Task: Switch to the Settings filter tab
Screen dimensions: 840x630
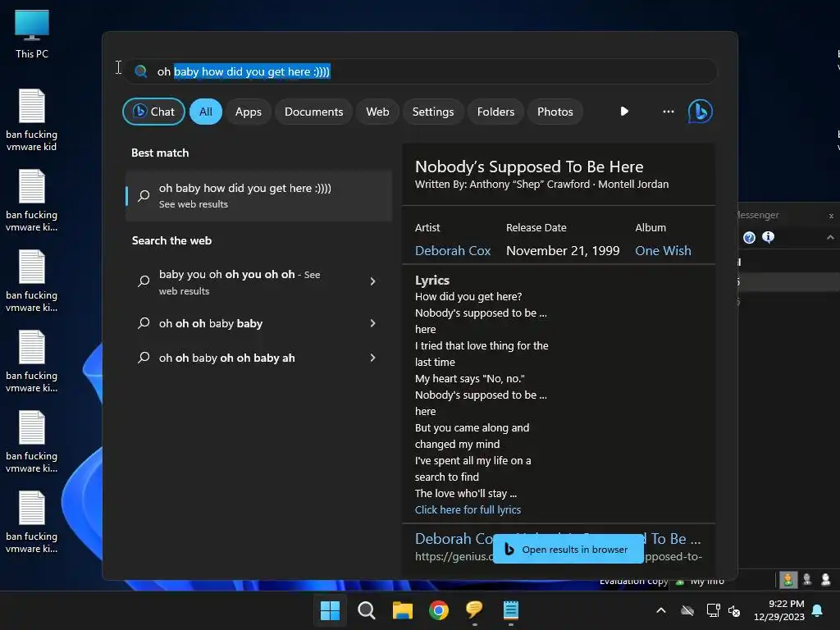Action: pyautogui.click(x=433, y=112)
